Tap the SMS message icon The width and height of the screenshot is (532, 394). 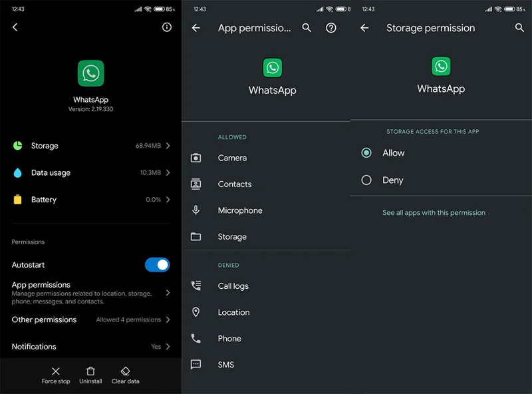196,365
